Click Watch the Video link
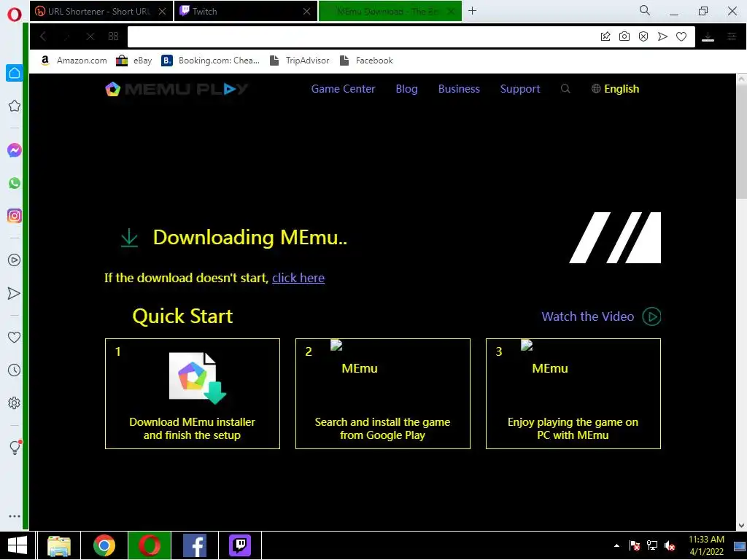 587,316
